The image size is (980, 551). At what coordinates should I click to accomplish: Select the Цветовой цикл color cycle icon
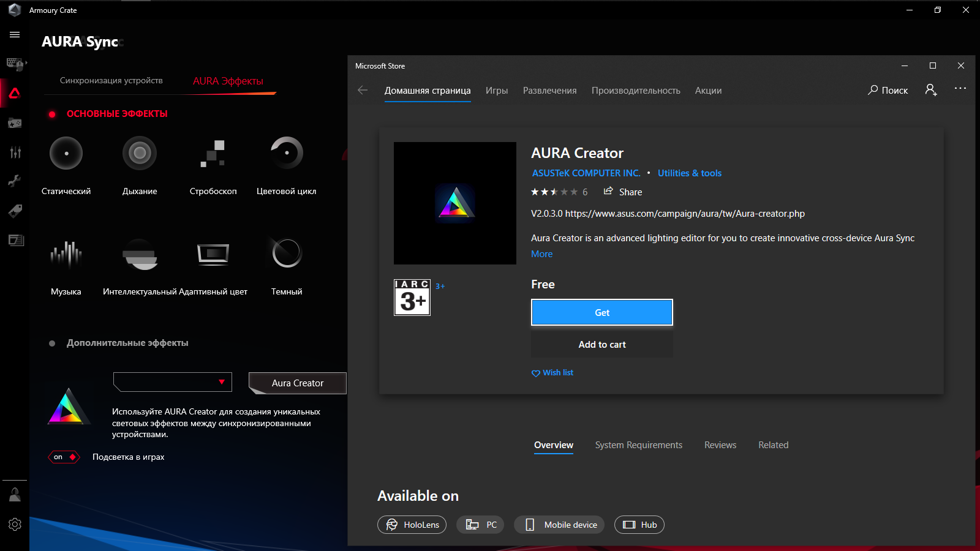tap(287, 153)
